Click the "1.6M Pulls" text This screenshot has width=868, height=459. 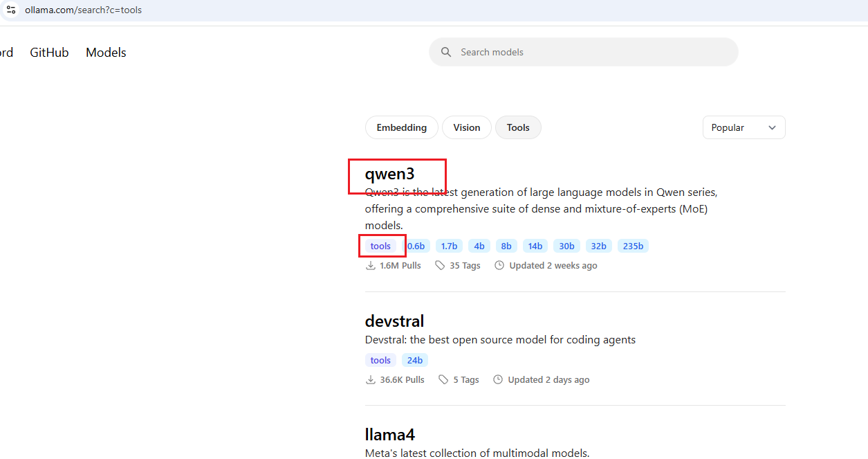pos(400,266)
